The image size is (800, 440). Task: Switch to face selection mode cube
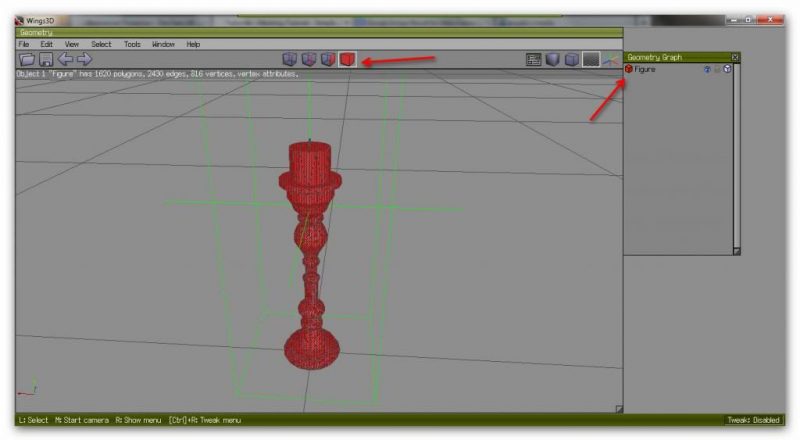[x=328, y=60]
